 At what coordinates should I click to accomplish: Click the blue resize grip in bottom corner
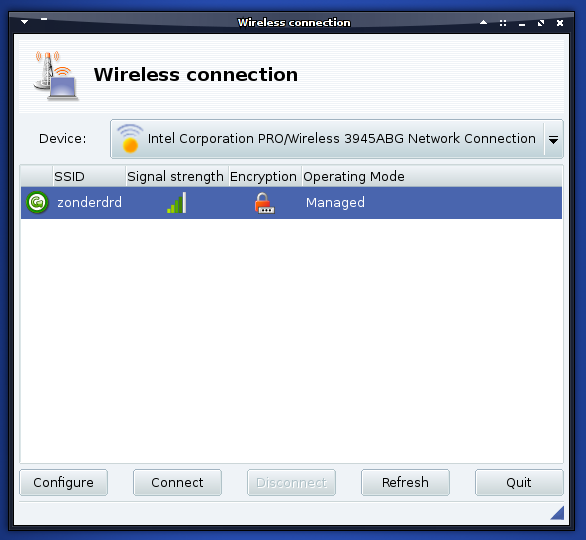[x=557, y=513]
